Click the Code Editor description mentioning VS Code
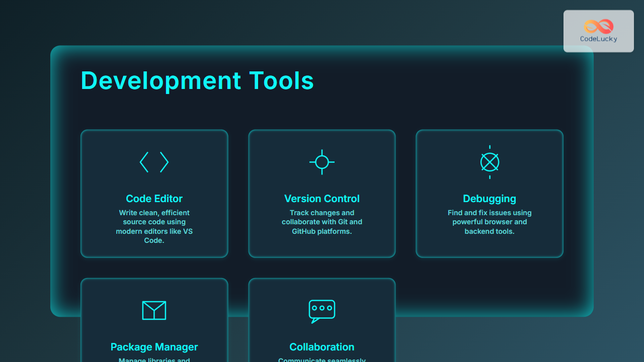 pyautogui.click(x=154, y=226)
